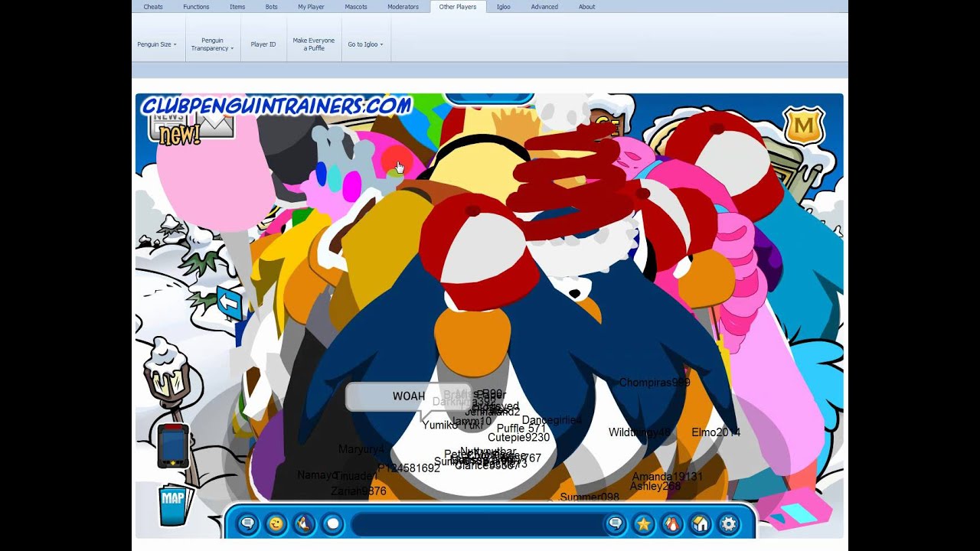The width and height of the screenshot is (980, 551).
Task: Expand the Penguin Size dropdown
Action: pos(157,44)
